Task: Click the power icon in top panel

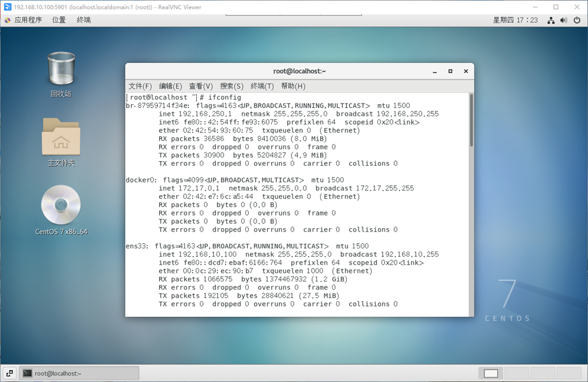Action: click(x=577, y=20)
